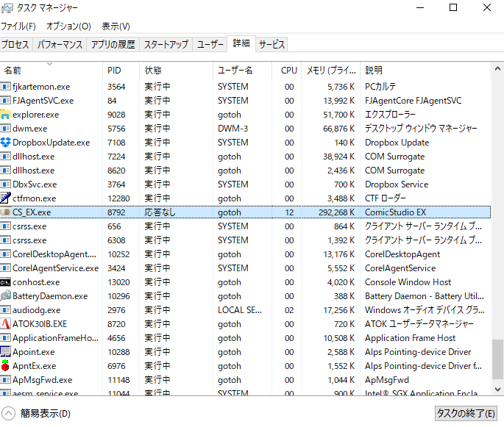Switch to the アプリの履歴 tab
Screen dimensions: 504x427
pyautogui.click(x=113, y=44)
